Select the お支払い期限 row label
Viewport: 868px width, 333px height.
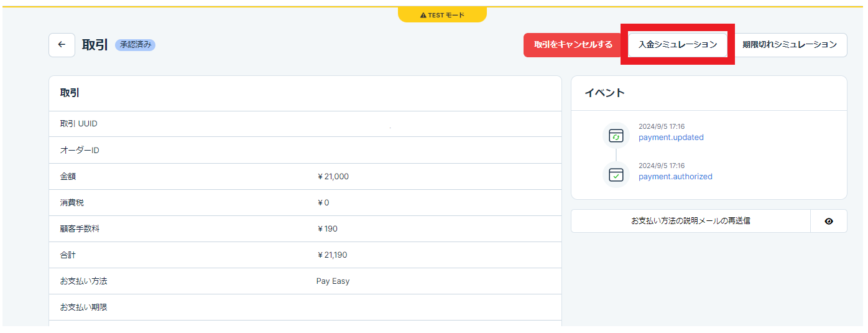click(84, 307)
